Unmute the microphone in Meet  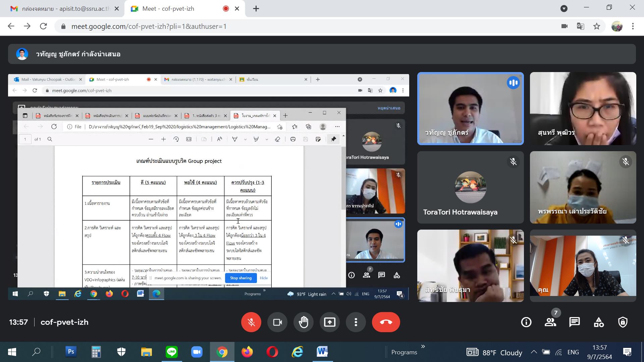251,322
